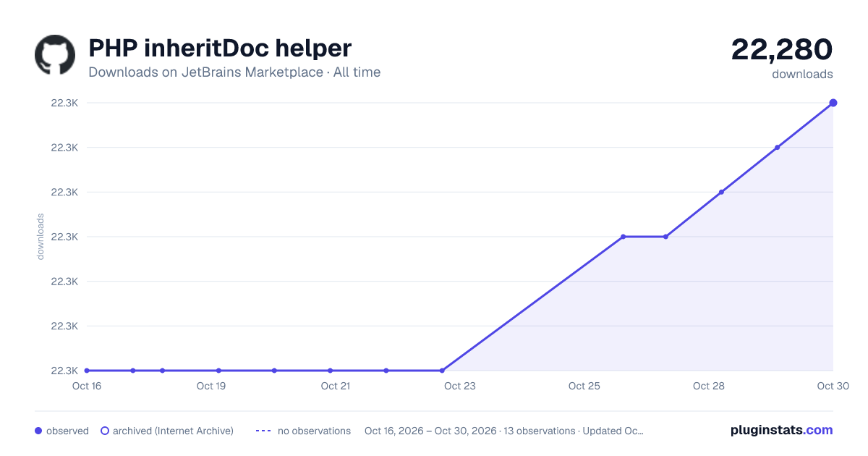This screenshot has height=456, width=868.
Task: Click the no observations legend label
Action: tap(314, 431)
